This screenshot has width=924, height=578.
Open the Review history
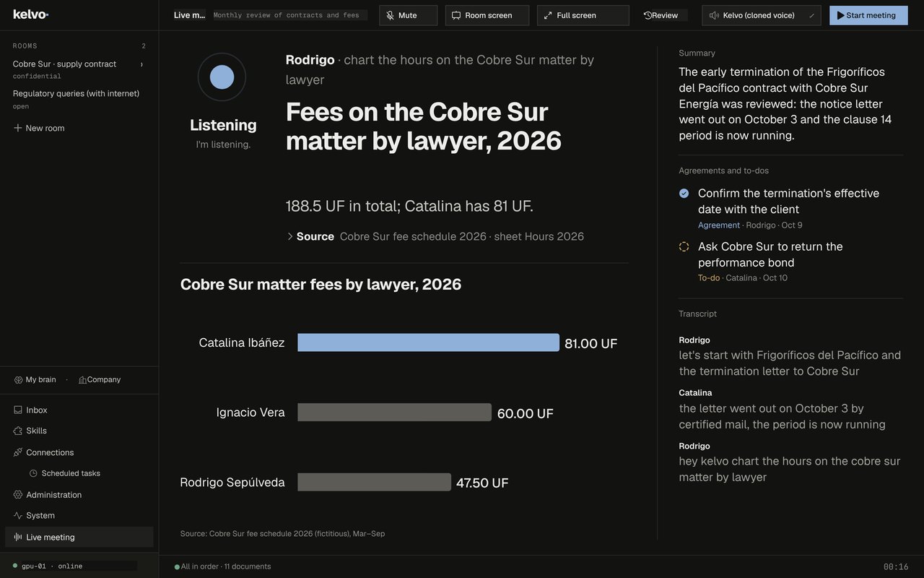662,15
